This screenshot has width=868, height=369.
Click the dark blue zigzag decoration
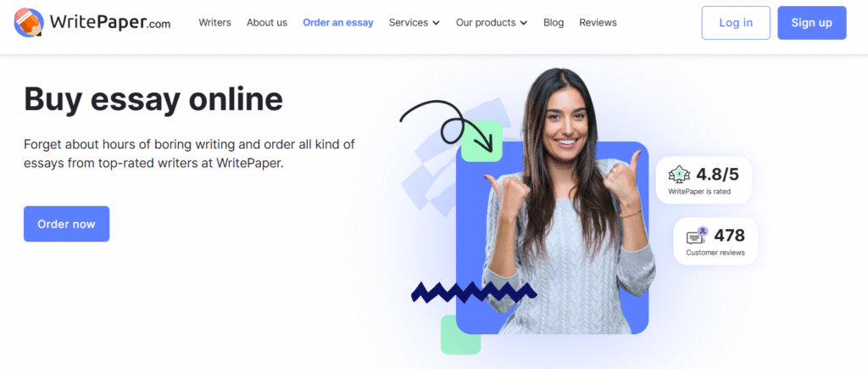click(474, 292)
